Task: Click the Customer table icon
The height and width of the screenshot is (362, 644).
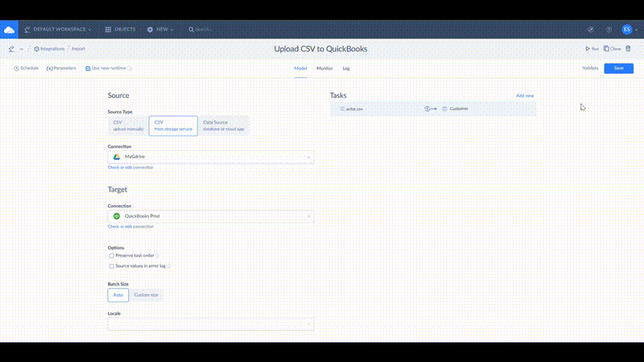Action: (444, 109)
